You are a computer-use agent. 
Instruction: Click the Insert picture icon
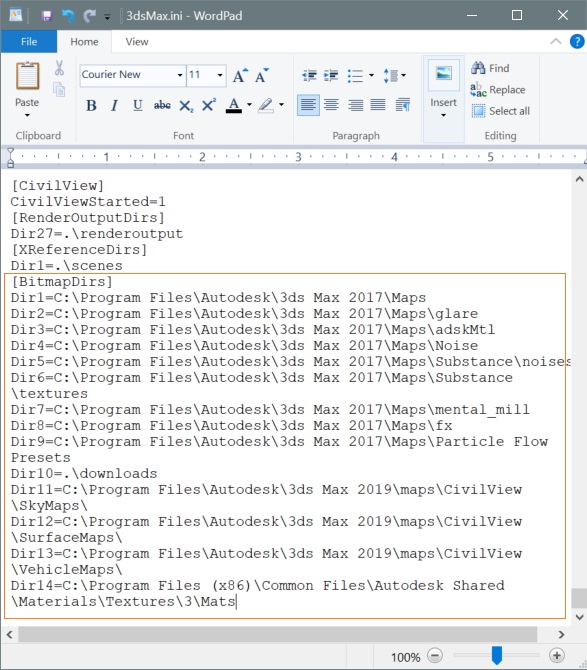[443, 73]
